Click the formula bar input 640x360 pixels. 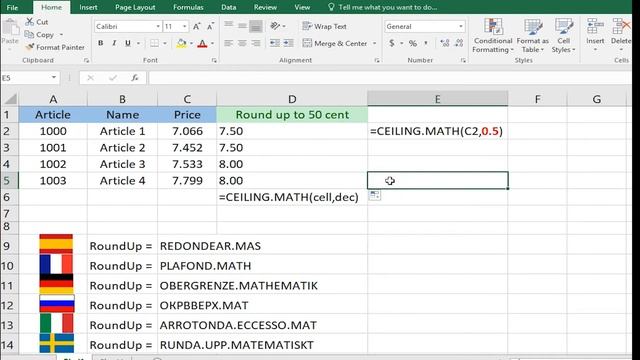coord(390,78)
